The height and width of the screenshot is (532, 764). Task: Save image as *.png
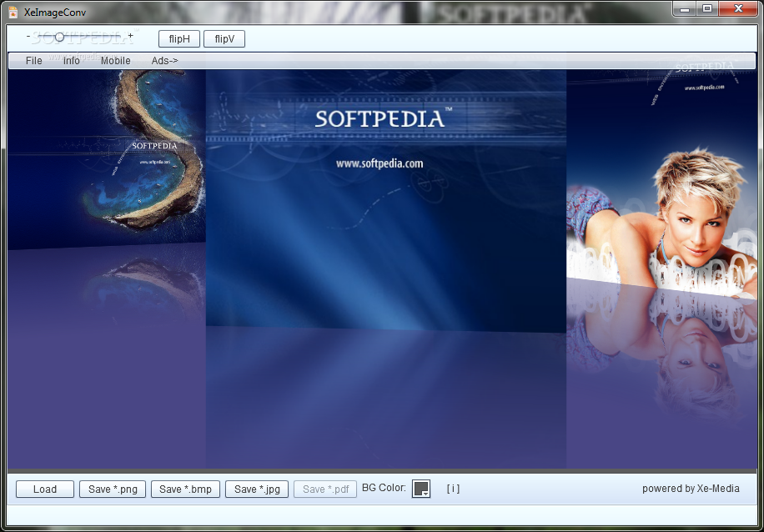tap(113, 489)
